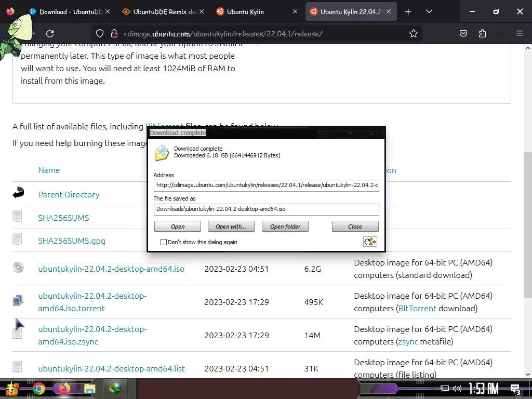Close the Download complete dialog with Close button

pos(355,227)
